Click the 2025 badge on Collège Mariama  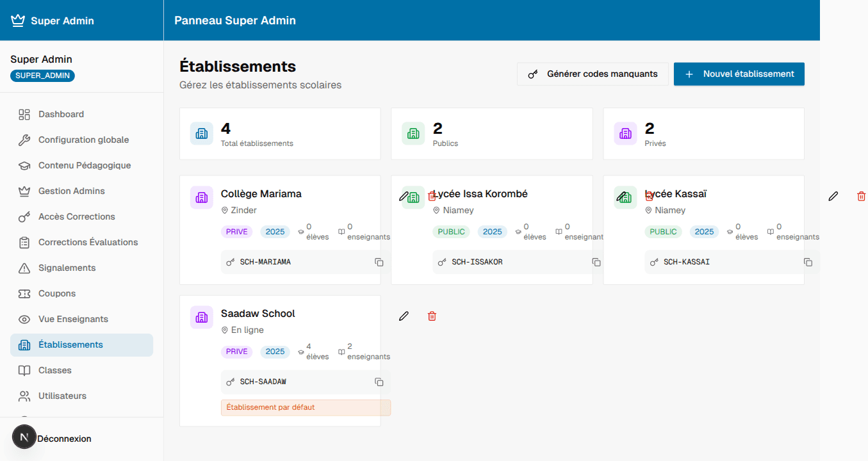coord(275,232)
